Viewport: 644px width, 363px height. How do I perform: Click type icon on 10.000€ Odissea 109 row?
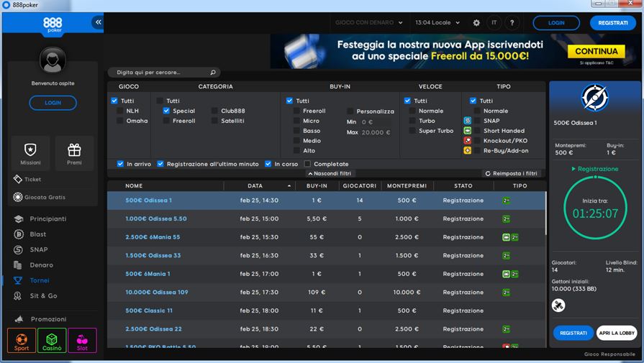[x=506, y=293]
